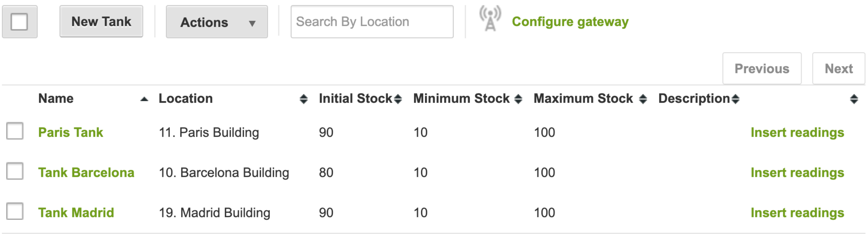Tick the Tank Madrid row checkbox
The height and width of the screenshot is (239, 868).
pos(15,211)
